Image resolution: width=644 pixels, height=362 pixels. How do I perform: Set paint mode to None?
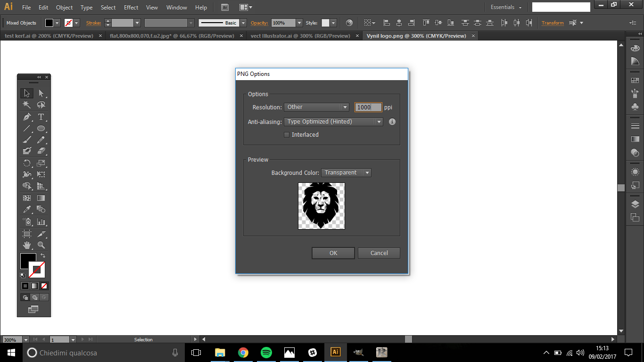44,286
